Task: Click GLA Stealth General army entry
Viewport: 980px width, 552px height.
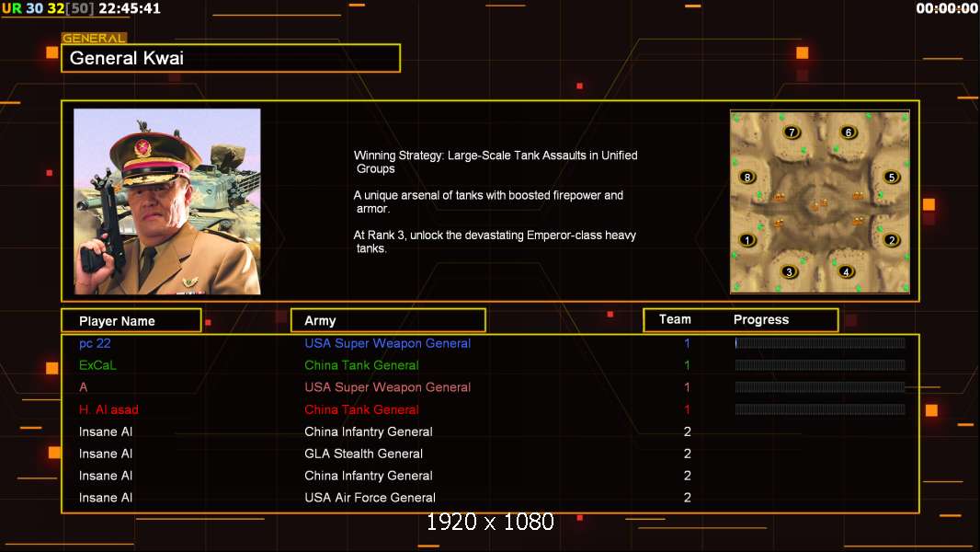Action: (364, 454)
